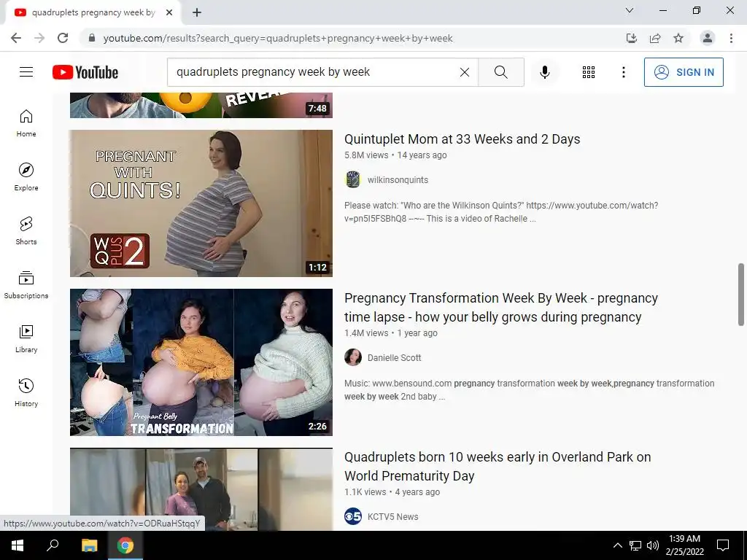Open the Chrome profile avatar

tap(708, 38)
